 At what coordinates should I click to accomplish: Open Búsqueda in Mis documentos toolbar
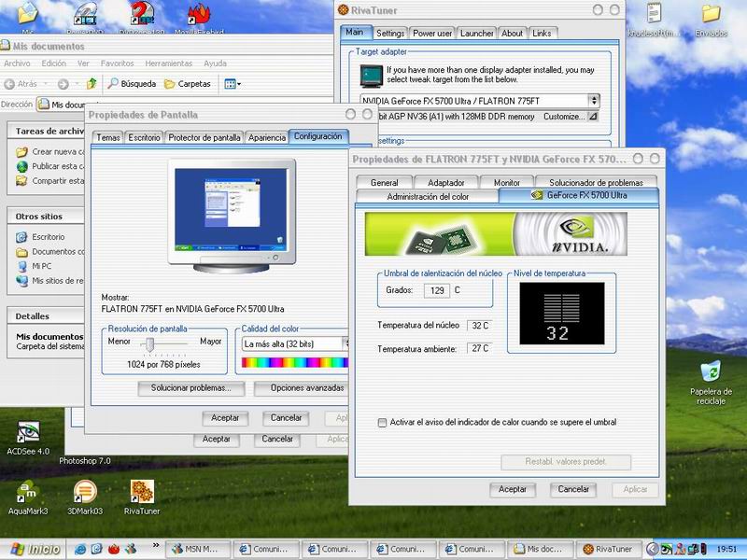pyautogui.click(x=132, y=84)
